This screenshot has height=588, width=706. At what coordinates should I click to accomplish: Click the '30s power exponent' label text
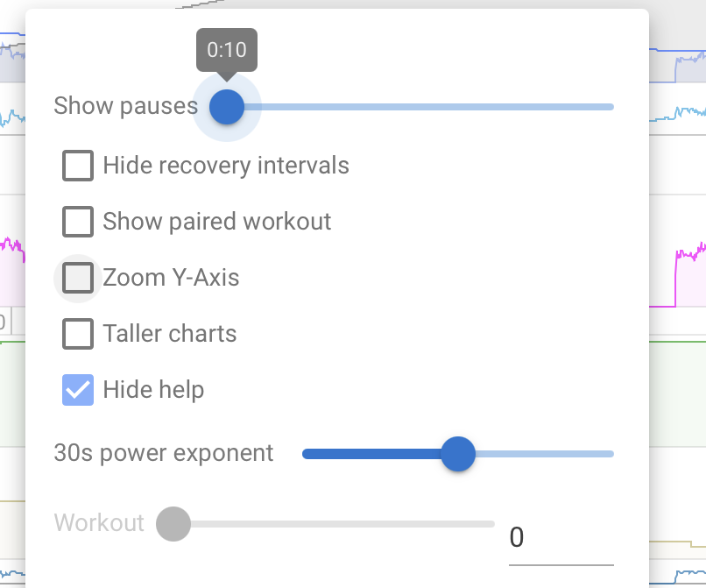pyautogui.click(x=164, y=453)
